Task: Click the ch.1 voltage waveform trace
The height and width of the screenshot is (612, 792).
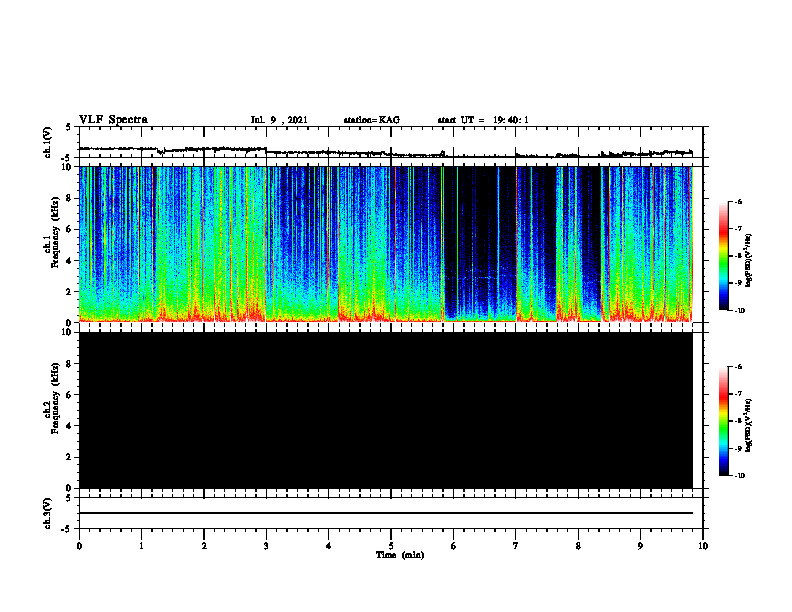Action: click(385, 151)
